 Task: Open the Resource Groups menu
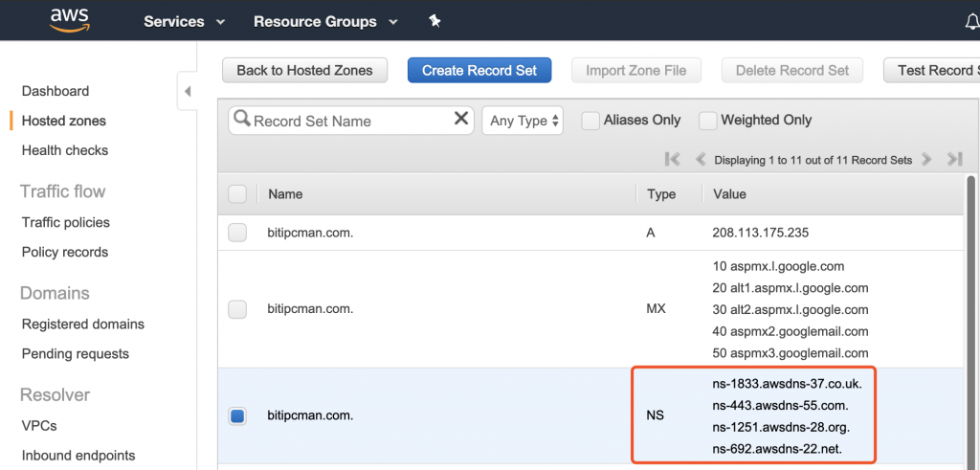coord(325,22)
